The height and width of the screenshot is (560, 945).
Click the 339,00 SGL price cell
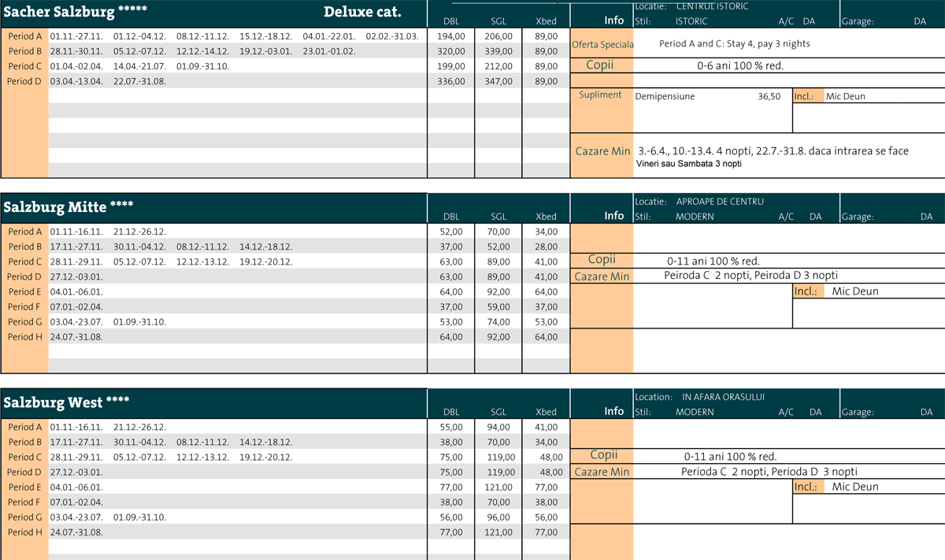(x=498, y=51)
